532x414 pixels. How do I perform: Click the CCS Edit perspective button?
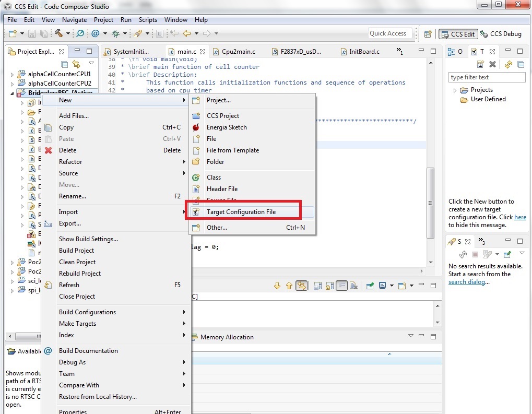pos(458,34)
